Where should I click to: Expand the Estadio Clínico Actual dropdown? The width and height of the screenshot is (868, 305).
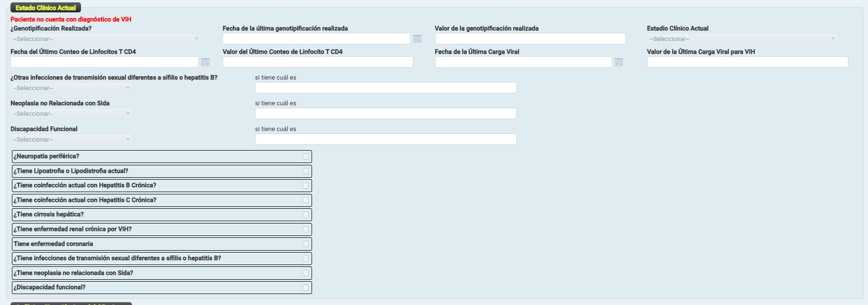click(x=742, y=39)
